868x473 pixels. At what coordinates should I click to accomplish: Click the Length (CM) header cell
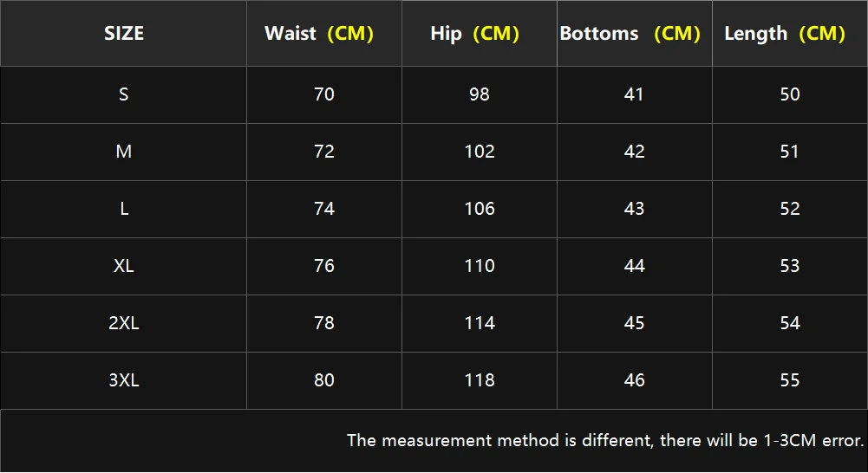(x=784, y=34)
